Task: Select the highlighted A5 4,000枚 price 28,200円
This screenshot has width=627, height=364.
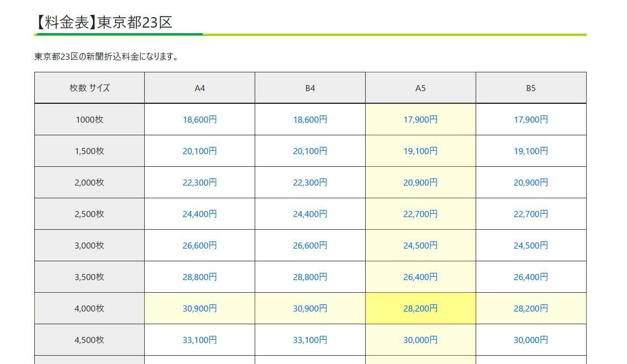Action: [x=420, y=308]
